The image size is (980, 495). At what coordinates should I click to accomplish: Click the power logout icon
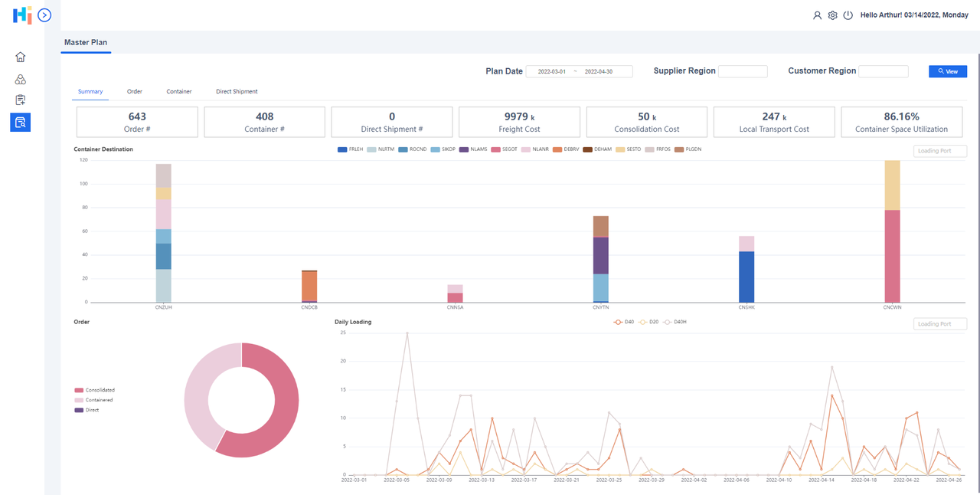click(848, 15)
